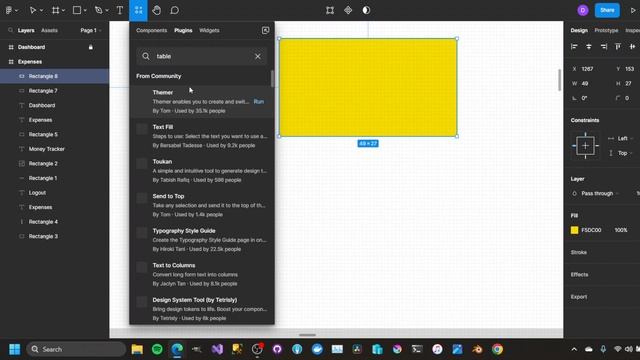Viewport: 640px width, 360px height.
Task: Click the layers search magnifier icon
Action: tap(11, 30)
